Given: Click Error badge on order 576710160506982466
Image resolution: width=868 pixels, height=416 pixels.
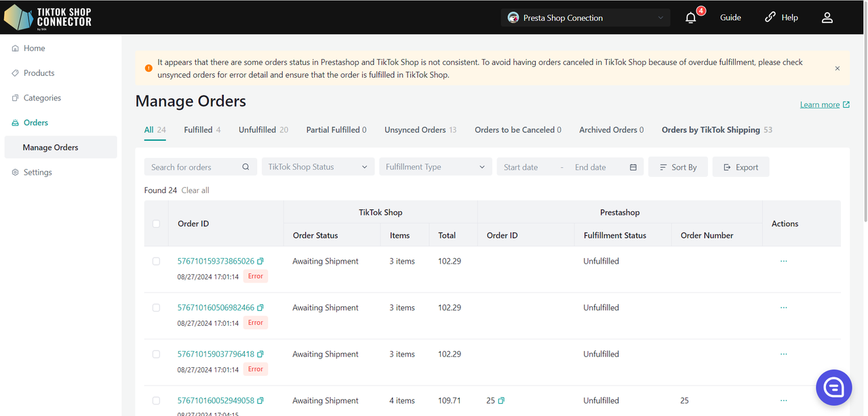Looking at the screenshot, I should pos(256,323).
